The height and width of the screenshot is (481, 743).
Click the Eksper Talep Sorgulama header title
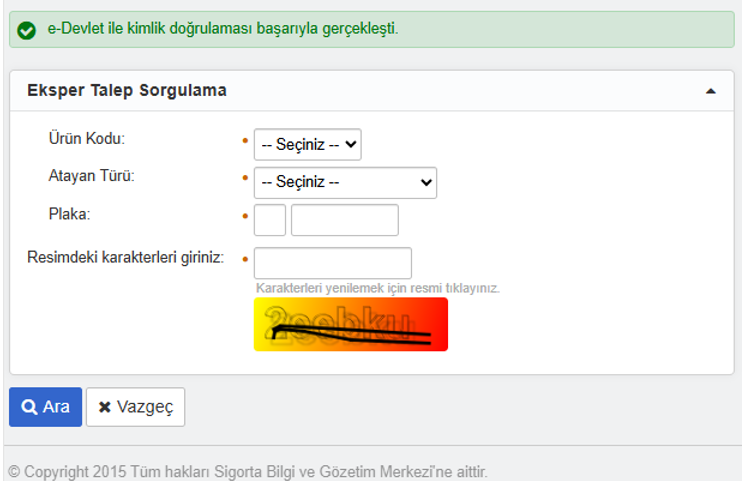pos(127,91)
